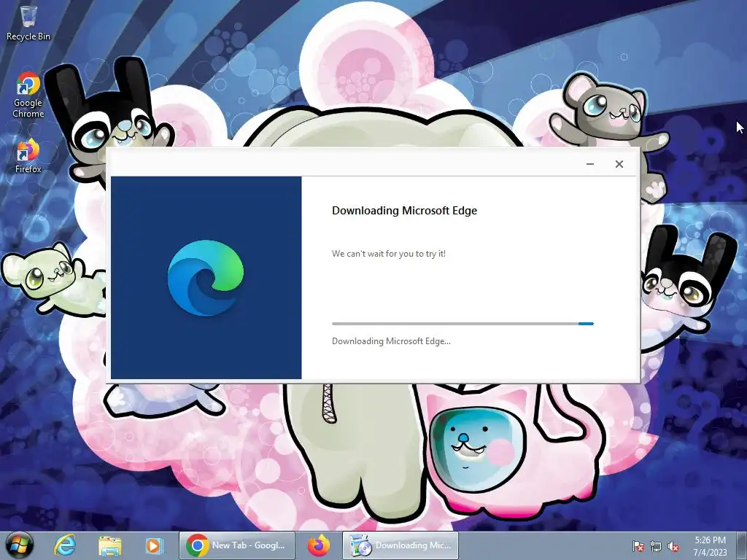Click the muted volume tray icon
This screenshot has height=560, width=747.
coord(673,546)
